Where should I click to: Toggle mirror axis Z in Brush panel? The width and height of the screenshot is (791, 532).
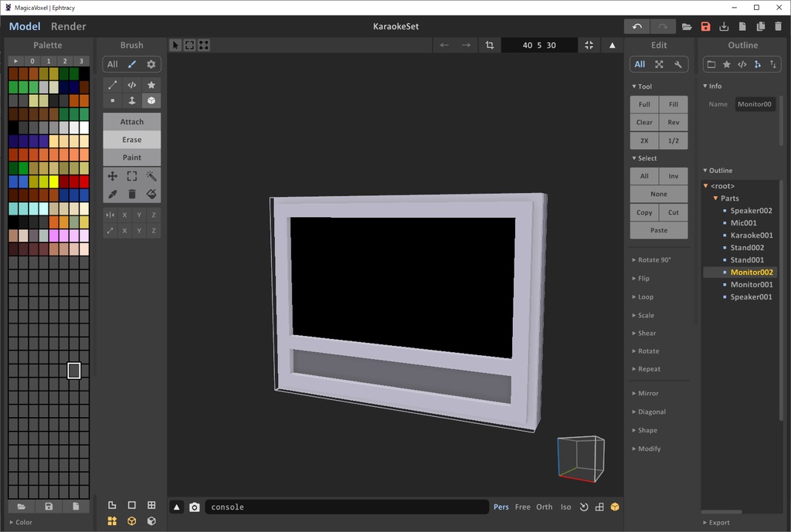pos(154,215)
